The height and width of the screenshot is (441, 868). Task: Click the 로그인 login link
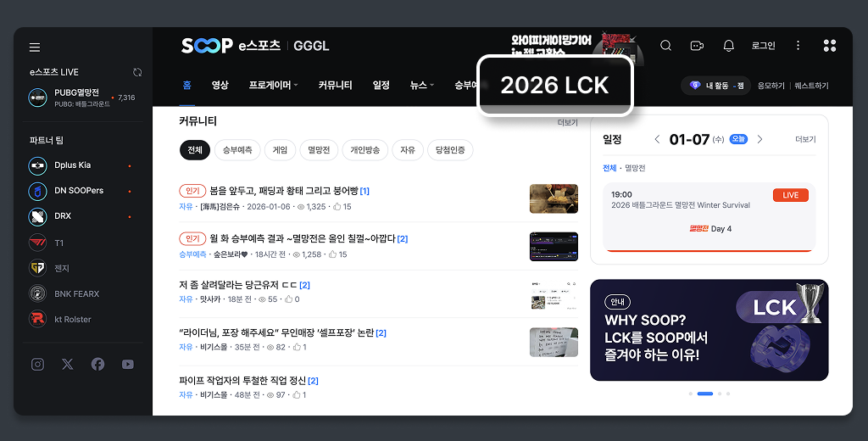click(763, 46)
